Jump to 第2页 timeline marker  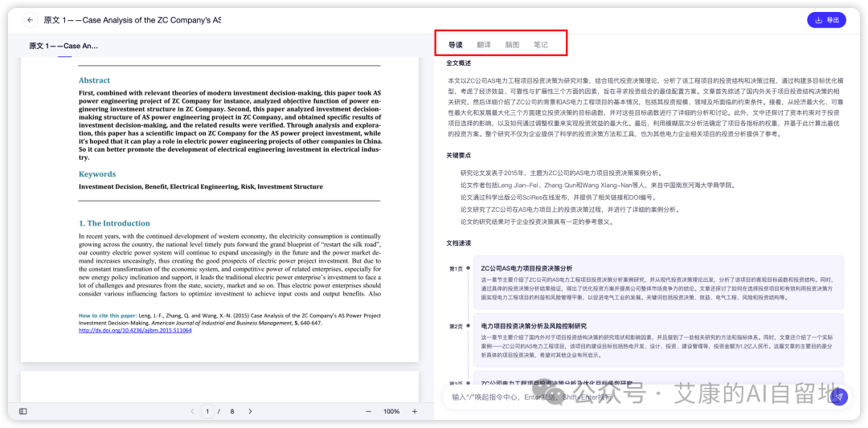pos(455,326)
